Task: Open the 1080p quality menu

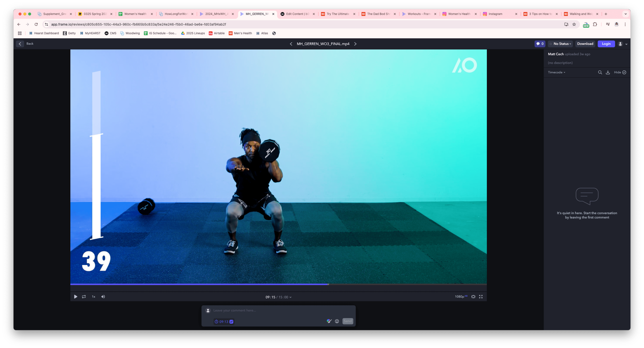Action: point(461,297)
